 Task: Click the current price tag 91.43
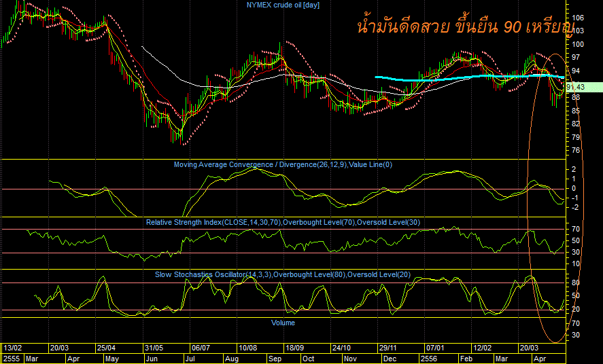[x=584, y=87]
